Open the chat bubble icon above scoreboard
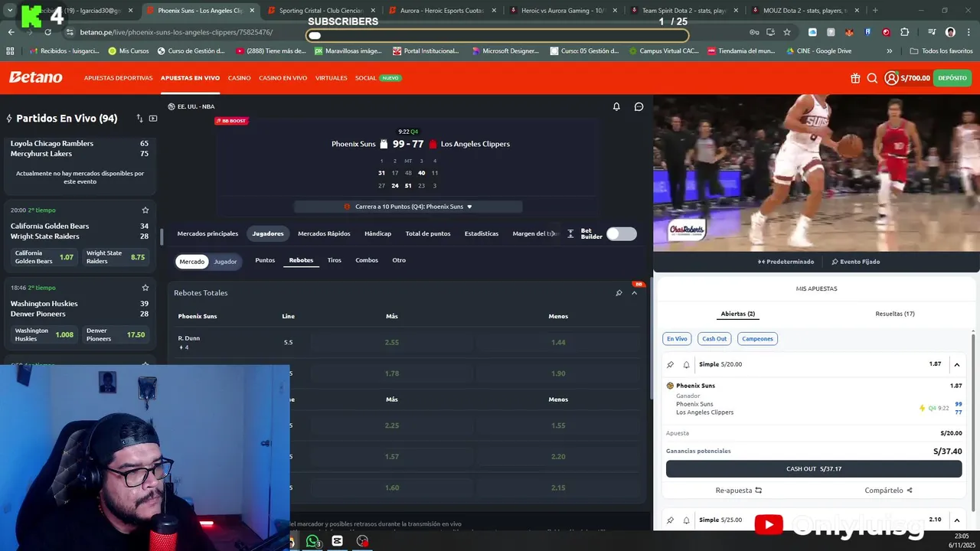Image resolution: width=980 pixels, height=551 pixels. coord(639,106)
